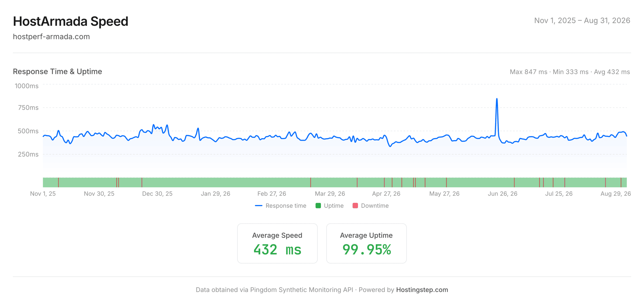
Task: Click the Nov 1, 25 x-axis label
Action: click(x=43, y=194)
